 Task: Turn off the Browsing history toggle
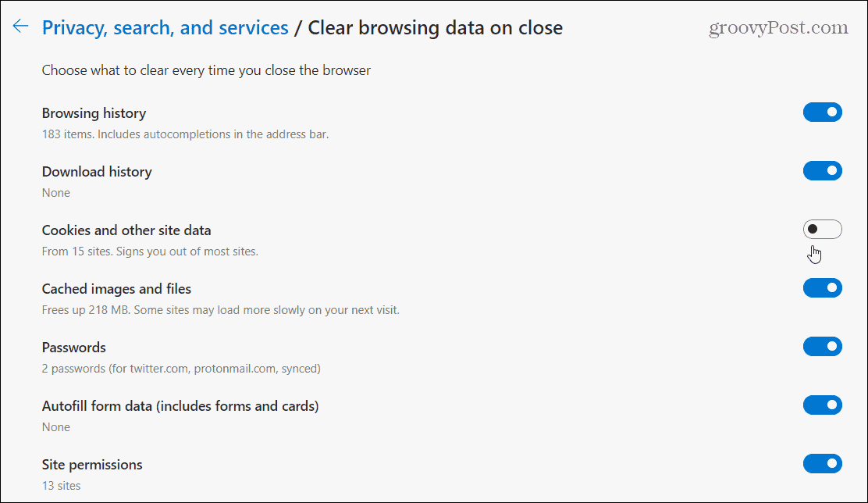pos(823,112)
